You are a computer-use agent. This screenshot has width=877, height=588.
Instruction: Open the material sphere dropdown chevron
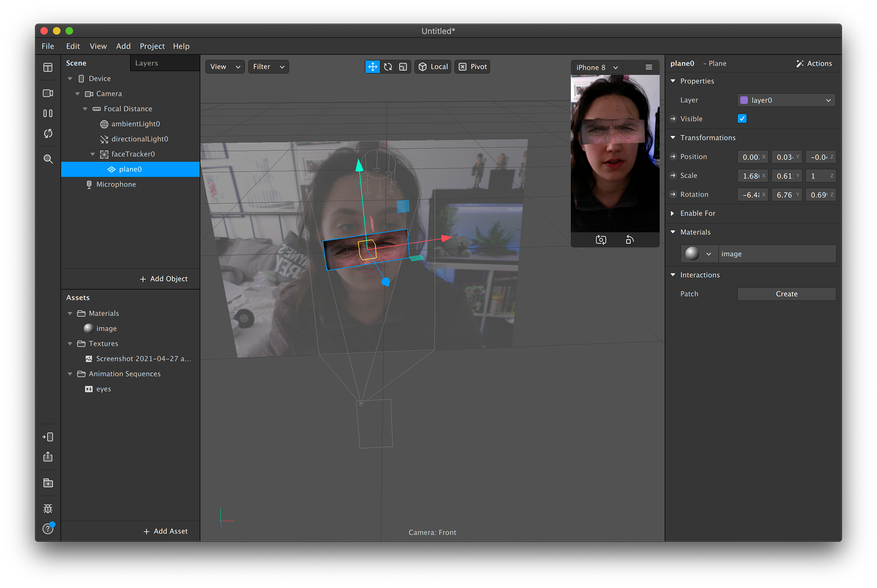pos(709,254)
